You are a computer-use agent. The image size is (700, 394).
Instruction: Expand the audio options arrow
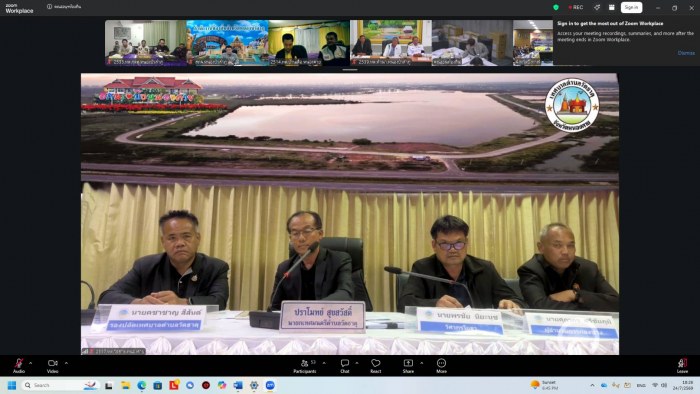pyautogui.click(x=30, y=363)
